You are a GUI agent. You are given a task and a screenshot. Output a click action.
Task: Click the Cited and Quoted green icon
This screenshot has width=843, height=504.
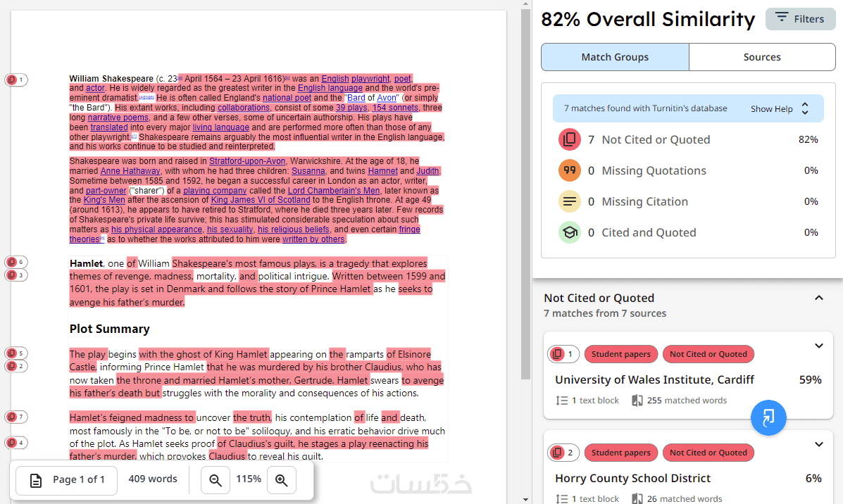pyautogui.click(x=569, y=232)
